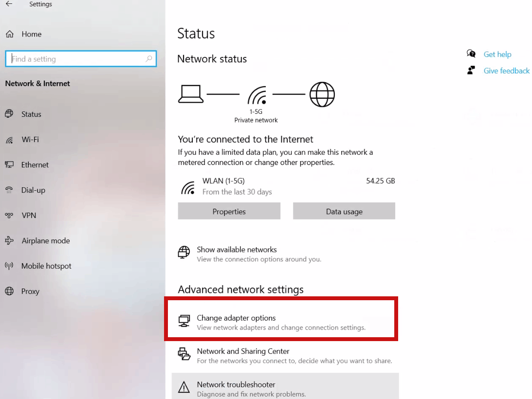Screen dimensions: 532x399
Task: Click the Data usage button
Action: (x=344, y=211)
